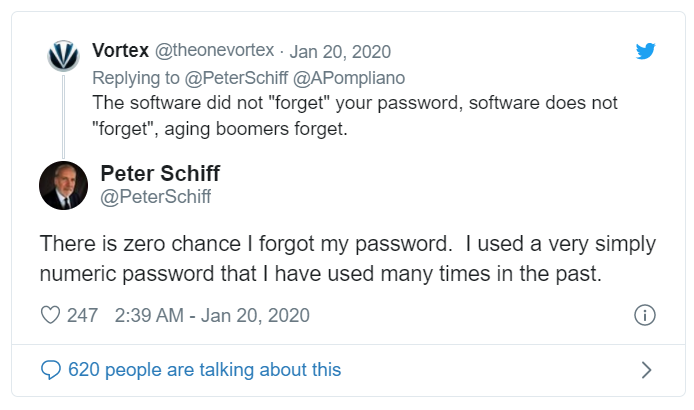Viewport: 694px width, 410px height.
Task: Click the 2:39 AM - Jan 20, 2020 timestamp
Action: [x=212, y=315]
